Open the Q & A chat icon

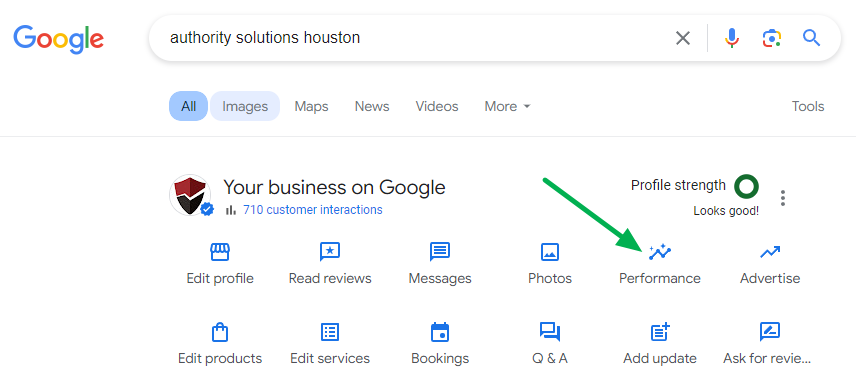pos(550,332)
